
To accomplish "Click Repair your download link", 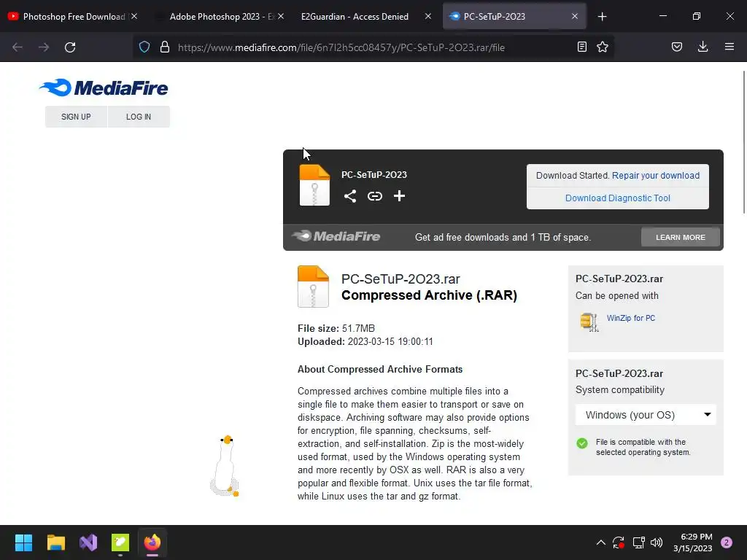I will [x=656, y=175].
